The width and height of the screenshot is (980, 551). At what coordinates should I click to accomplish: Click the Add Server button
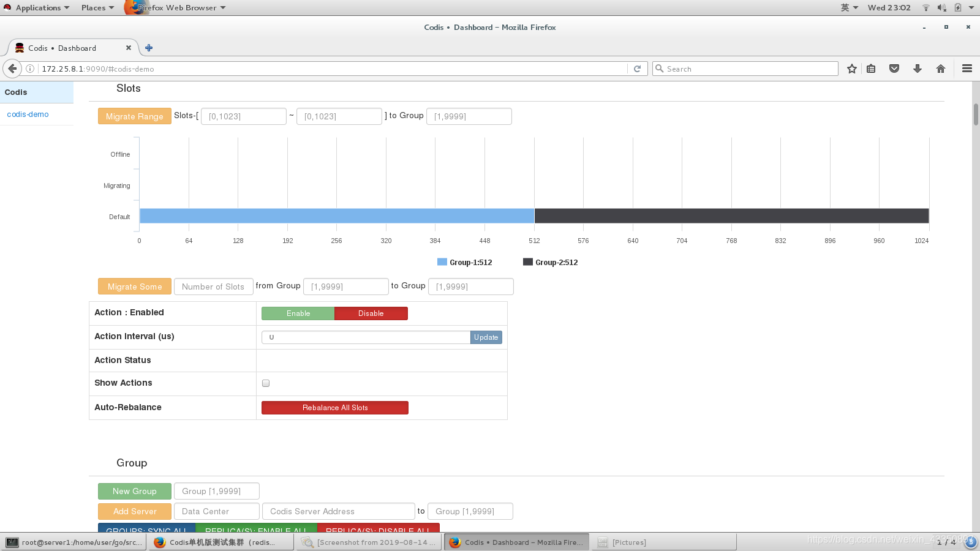point(135,511)
